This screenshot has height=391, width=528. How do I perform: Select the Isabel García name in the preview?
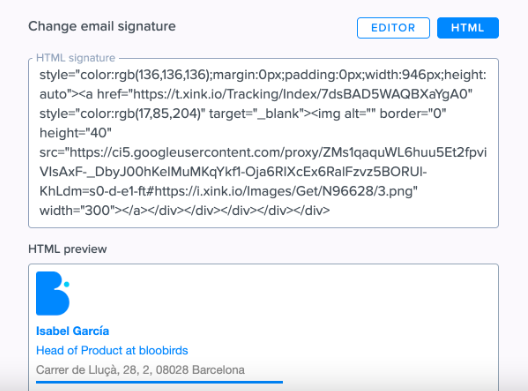click(x=72, y=331)
